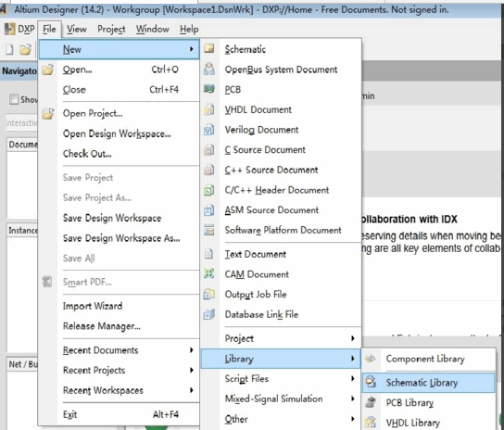Viewport: 504px width, 430px height.
Task: Click the Navigator panel header
Action: point(19,70)
